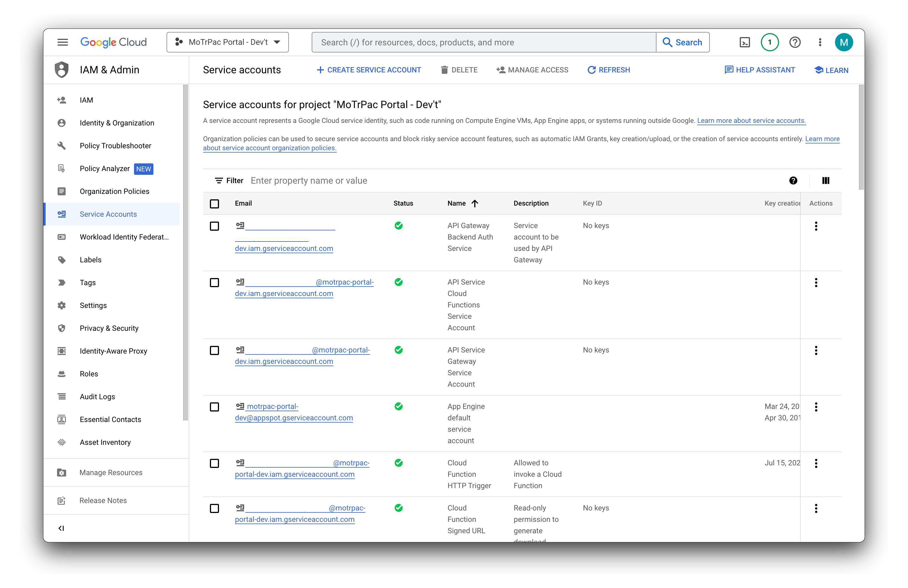This screenshot has height=588, width=908.
Task: Collapse the left navigation panel
Action: (x=61, y=528)
